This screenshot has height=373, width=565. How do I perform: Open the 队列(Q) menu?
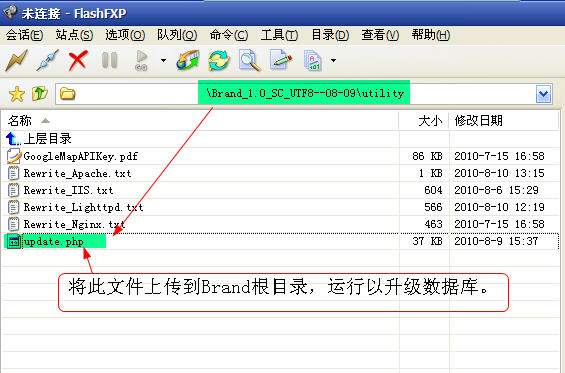[177, 35]
